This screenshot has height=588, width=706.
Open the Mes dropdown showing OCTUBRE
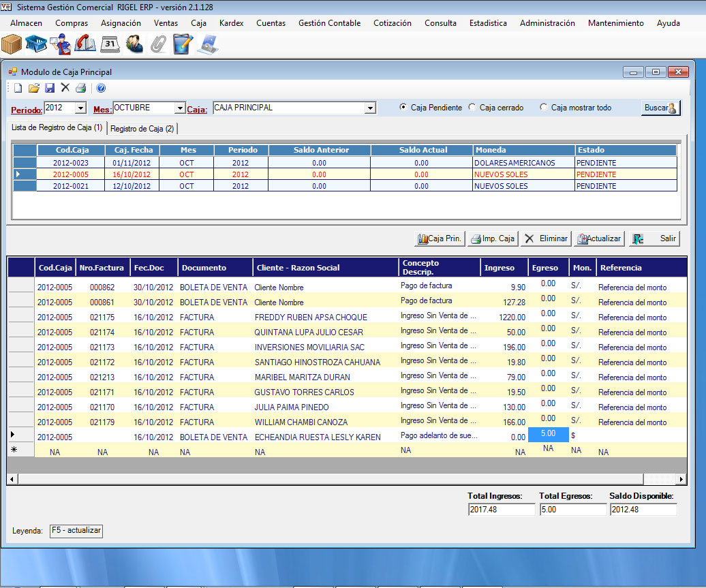(179, 108)
